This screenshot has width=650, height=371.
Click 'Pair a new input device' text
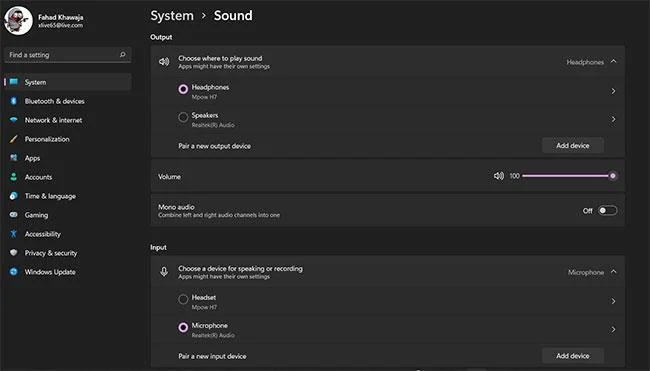click(212, 356)
